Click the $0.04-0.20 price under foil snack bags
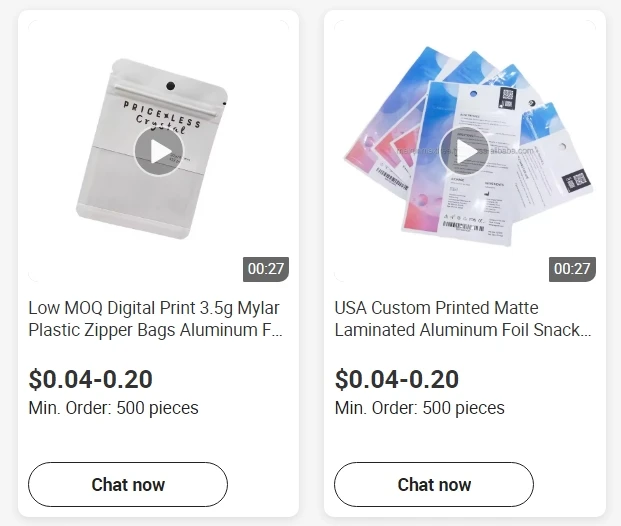The height and width of the screenshot is (526, 621). [396, 379]
